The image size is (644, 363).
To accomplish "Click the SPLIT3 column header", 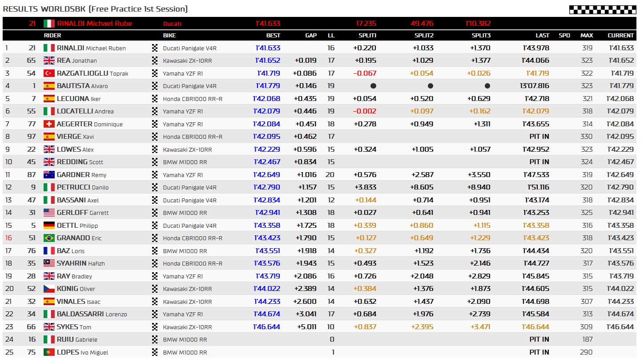I will pos(481,36).
